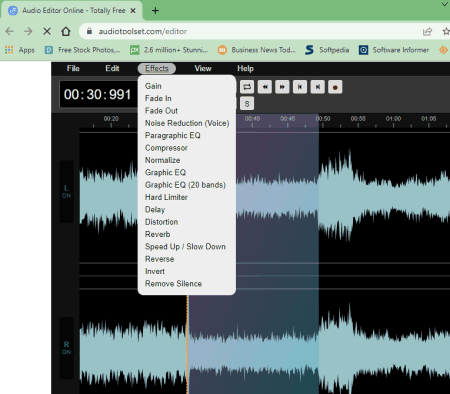Toggle the left channel L ON
This screenshot has height=394, width=450.
coord(66,192)
